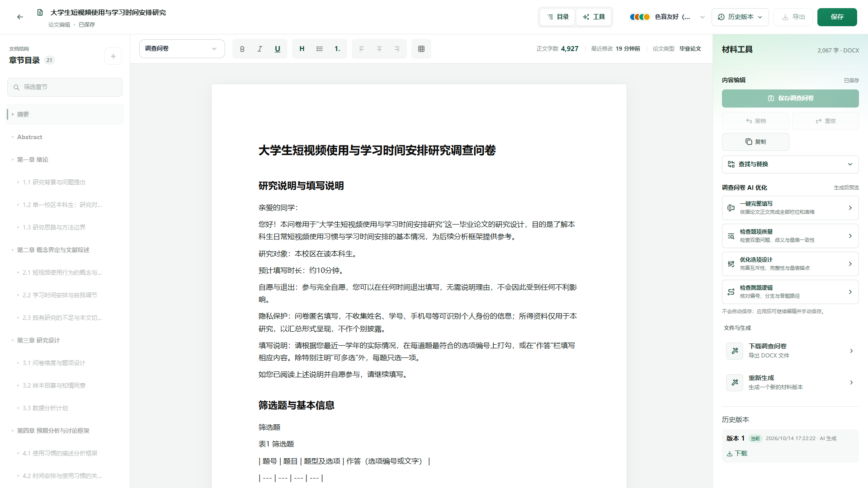Click the 重做 redo button
868x488 pixels.
[x=826, y=121]
